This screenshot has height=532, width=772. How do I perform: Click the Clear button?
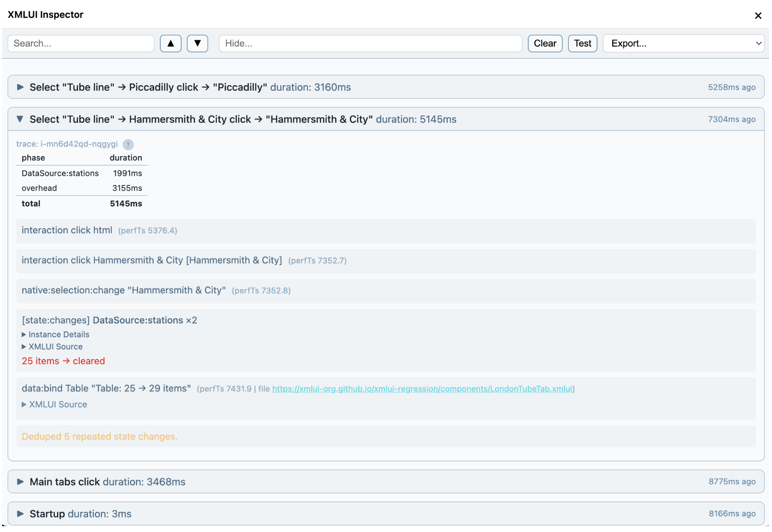click(x=545, y=43)
